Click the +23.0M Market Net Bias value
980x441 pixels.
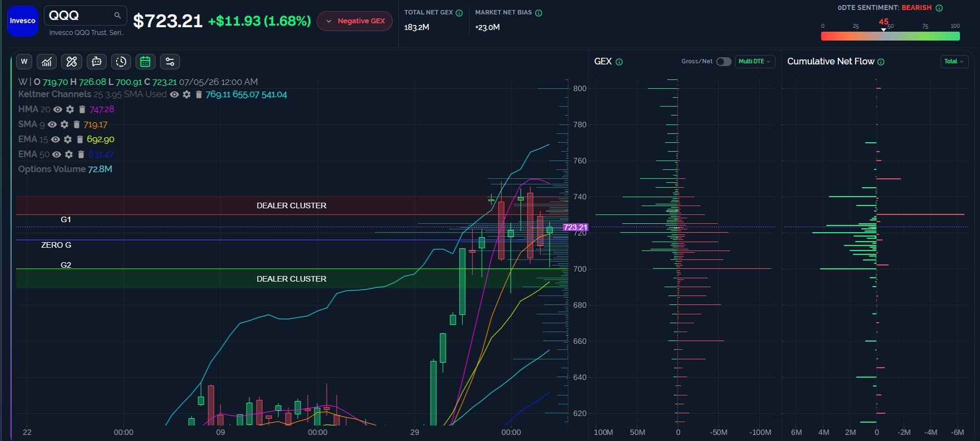487,27
